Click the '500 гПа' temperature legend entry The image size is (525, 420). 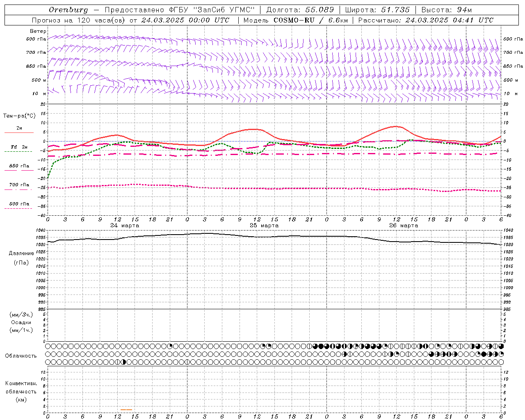pos(19,204)
